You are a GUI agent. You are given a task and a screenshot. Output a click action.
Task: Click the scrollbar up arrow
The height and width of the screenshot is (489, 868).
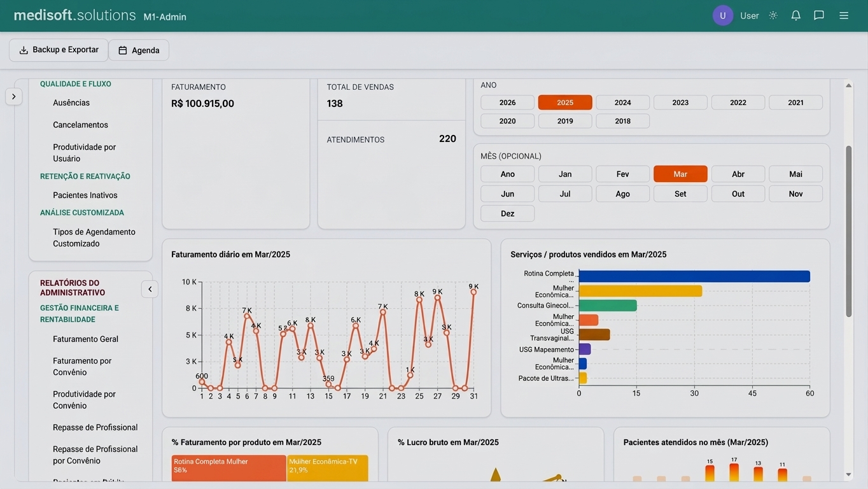(848, 85)
